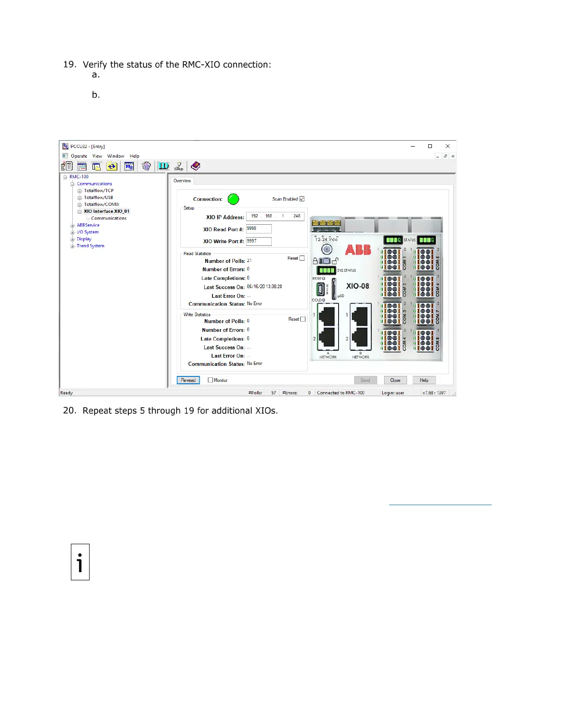Expand the ABBService node

pos(72,225)
